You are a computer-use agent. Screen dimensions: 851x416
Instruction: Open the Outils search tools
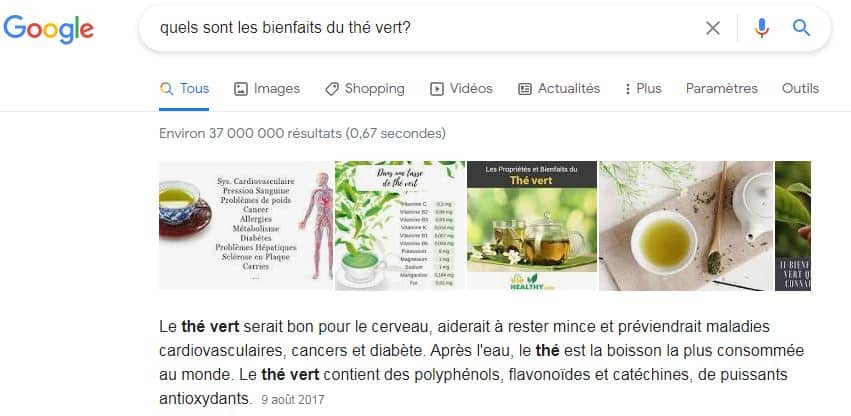pos(800,89)
